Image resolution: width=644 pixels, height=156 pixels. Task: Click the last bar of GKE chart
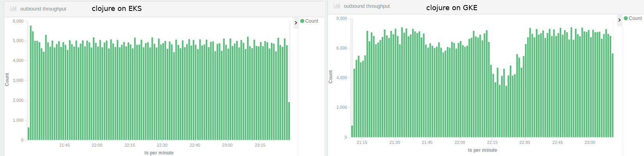click(613, 95)
